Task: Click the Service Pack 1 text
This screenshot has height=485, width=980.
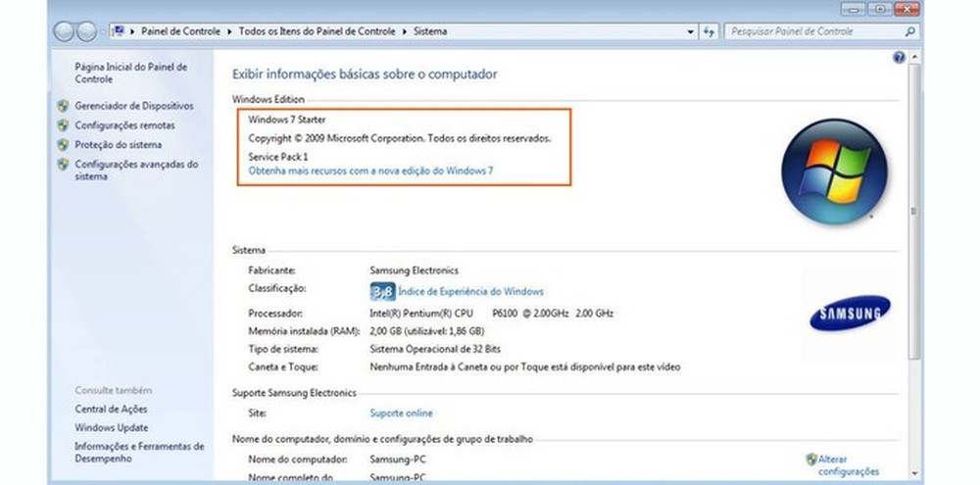Action: click(278, 157)
